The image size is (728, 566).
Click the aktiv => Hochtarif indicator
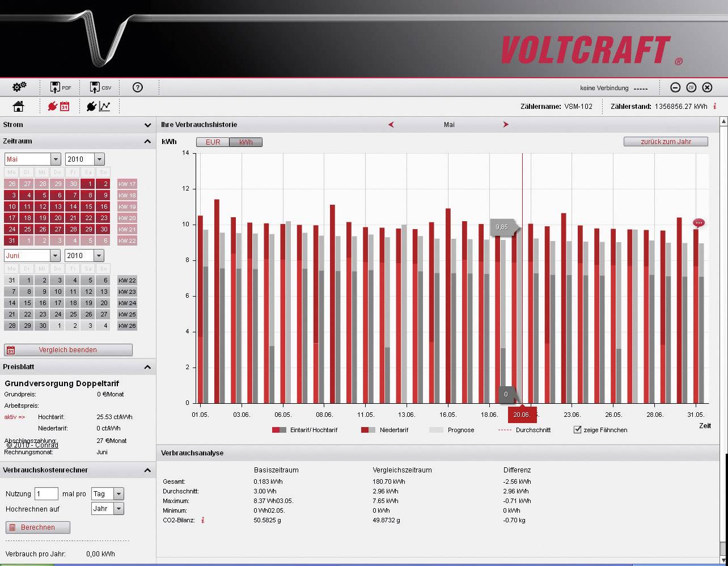click(15, 417)
